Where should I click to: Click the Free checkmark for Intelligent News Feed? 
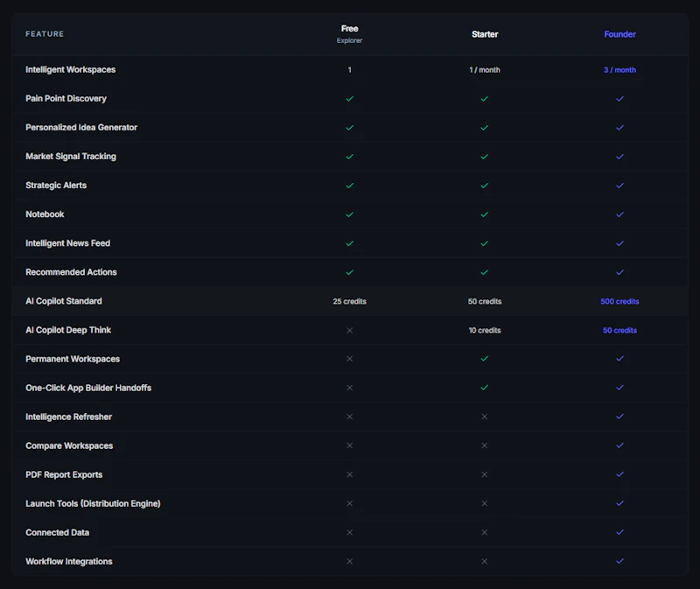(349, 243)
